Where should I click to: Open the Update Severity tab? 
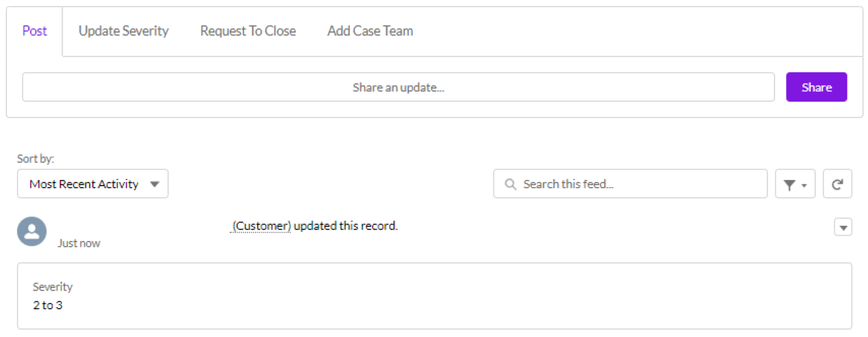coord(123,31)
